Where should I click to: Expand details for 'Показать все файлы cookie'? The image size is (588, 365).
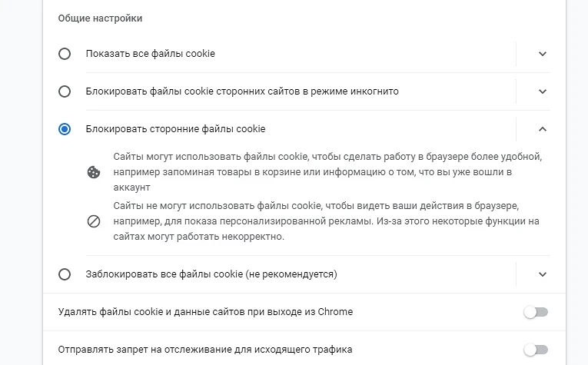(x=543, y=54)
